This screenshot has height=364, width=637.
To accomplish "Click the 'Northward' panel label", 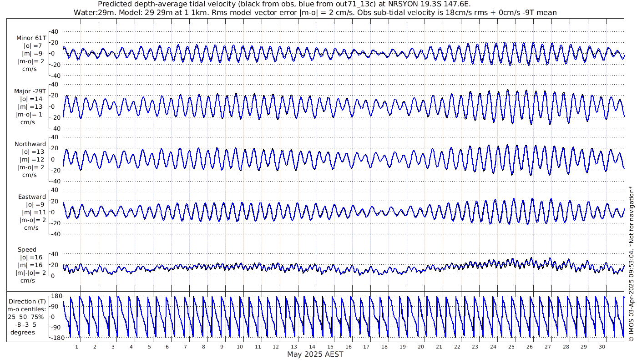I will tap(30, 144).
